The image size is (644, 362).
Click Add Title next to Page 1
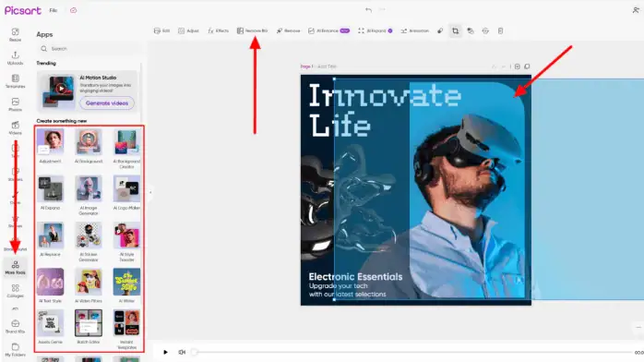(327, 66)
